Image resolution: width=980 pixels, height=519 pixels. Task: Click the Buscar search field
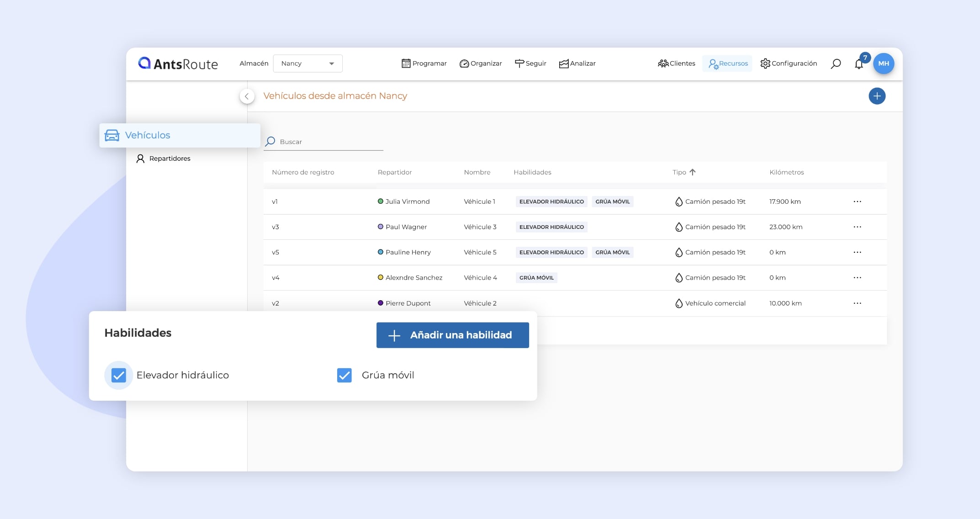329,142
